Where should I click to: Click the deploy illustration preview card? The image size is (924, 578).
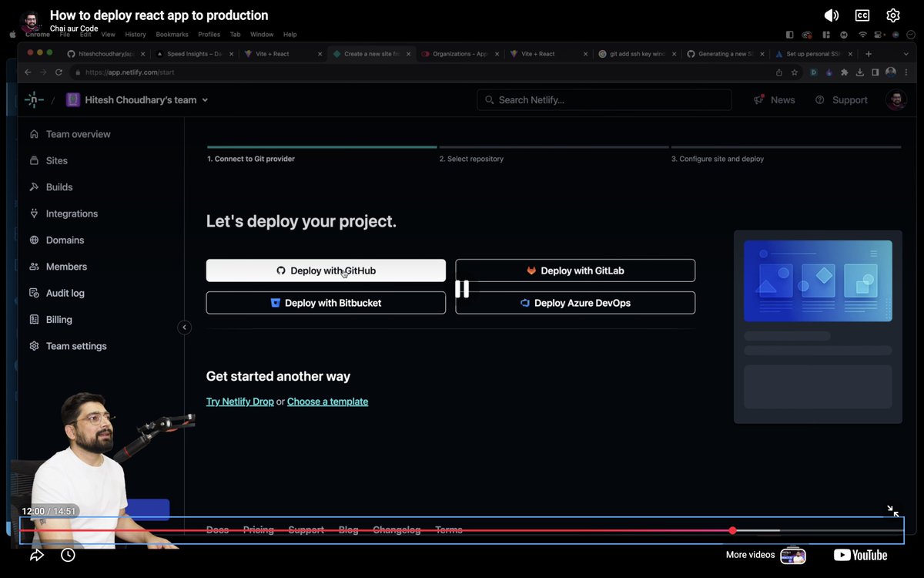click(818, 327)
